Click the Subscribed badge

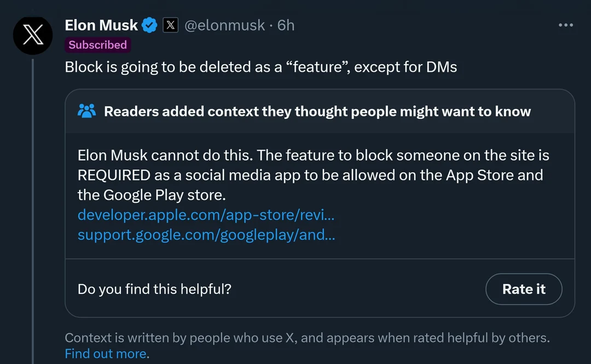(97, 45)
